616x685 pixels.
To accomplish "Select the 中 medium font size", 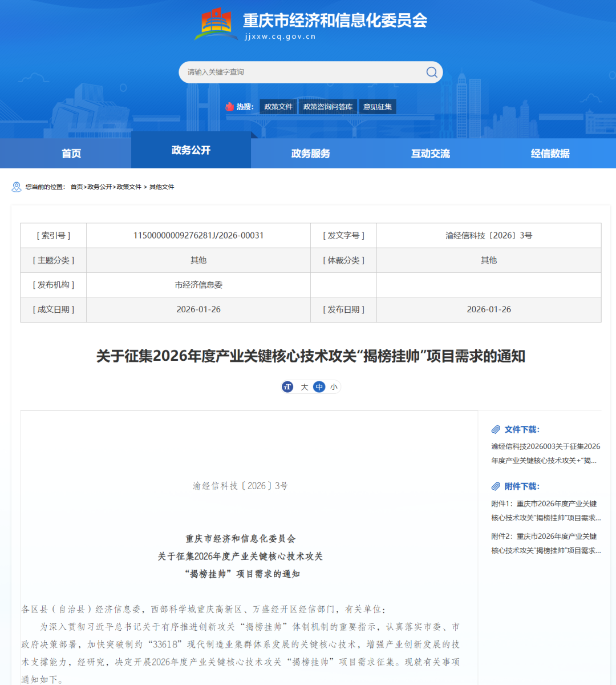I will coord(319,386).
